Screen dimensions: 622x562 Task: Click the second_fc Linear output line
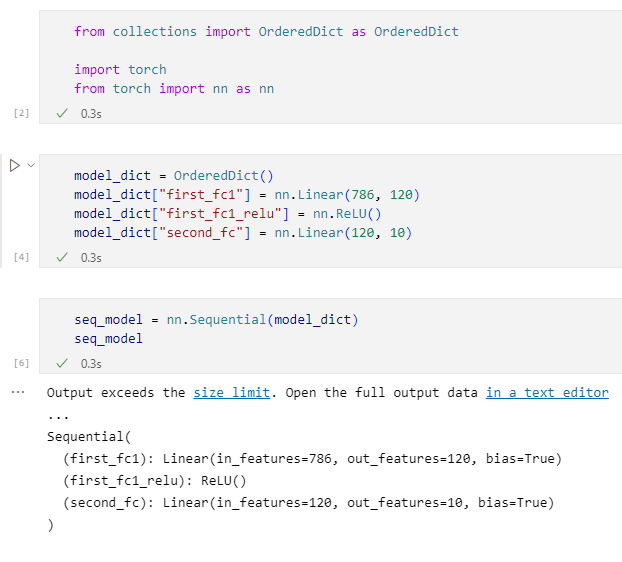click(308, 503)
